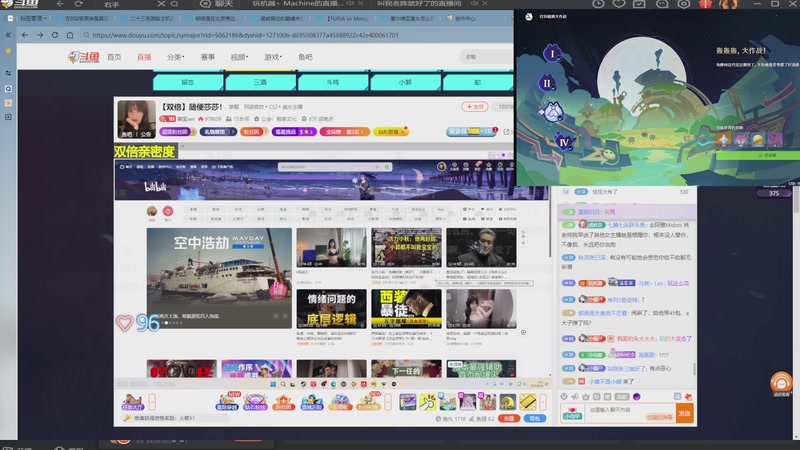Click the megaphone icon in chat toolbar
The width and height of the screenshot is (800, 450).
[574, 396]
